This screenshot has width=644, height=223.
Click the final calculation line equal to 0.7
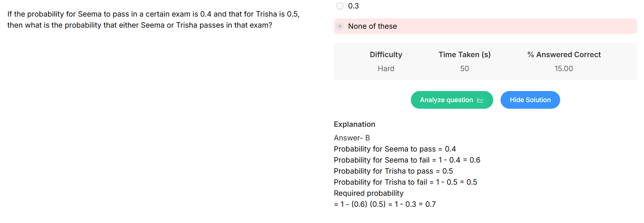pos(385,204)
